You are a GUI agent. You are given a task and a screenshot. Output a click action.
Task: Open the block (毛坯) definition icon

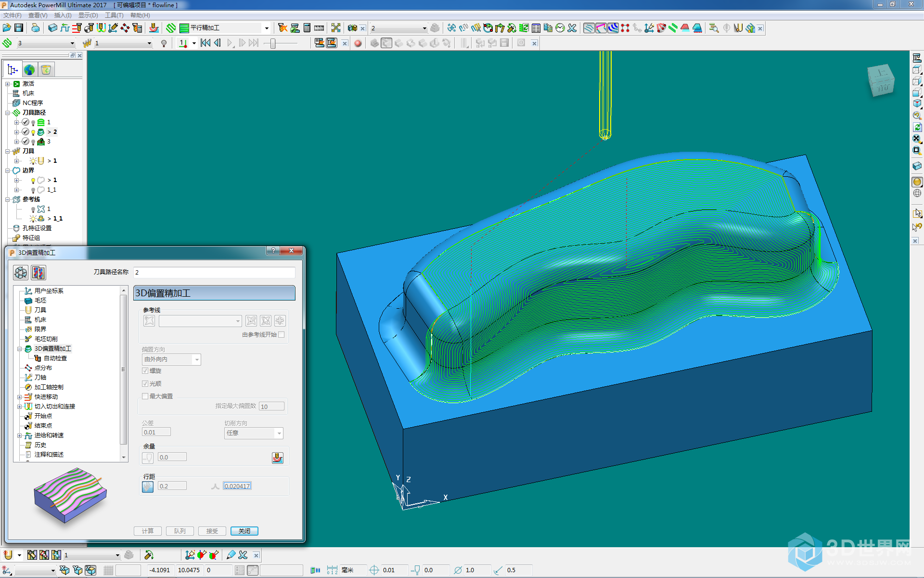pos(53,28)
